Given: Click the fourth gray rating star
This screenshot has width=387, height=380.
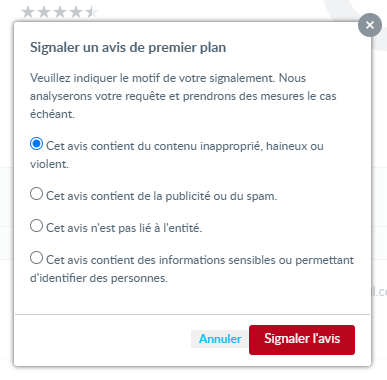Looking at the screenshot, I should [76, 13].
